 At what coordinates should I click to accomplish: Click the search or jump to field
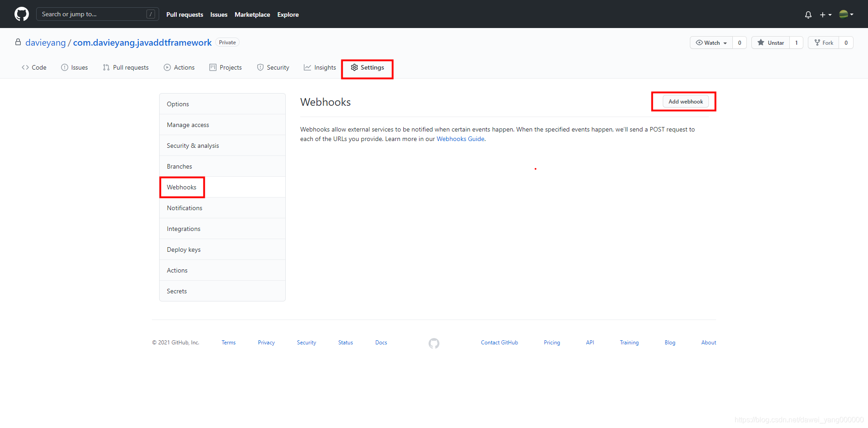click(97, 14)
